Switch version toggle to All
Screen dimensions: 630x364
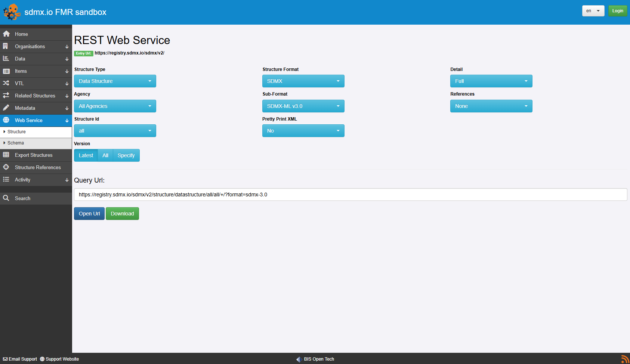click(x=105, y=155)
